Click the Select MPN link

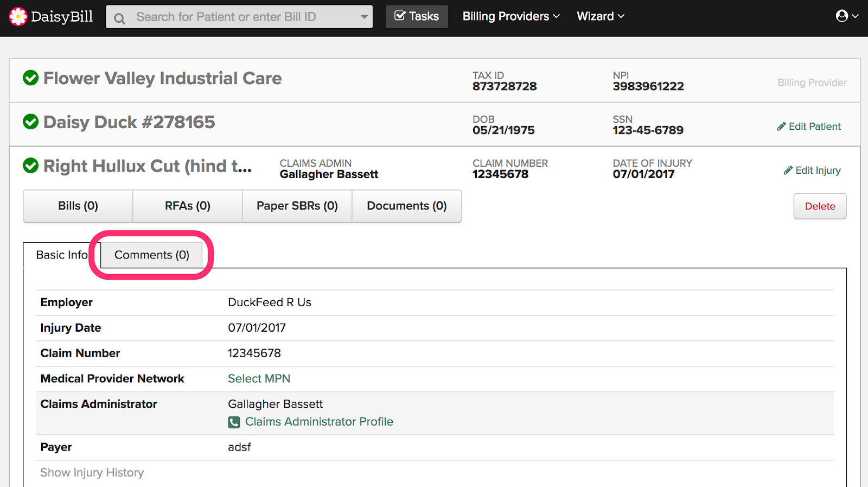(259, 378)
